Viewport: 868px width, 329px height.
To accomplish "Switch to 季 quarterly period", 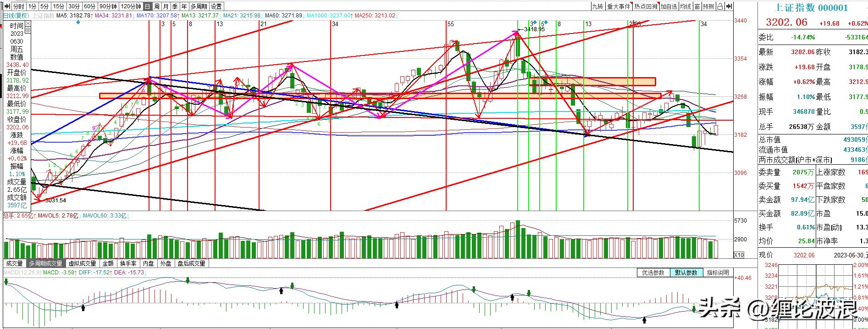I will pyautogui.click(x=175, y=6).
